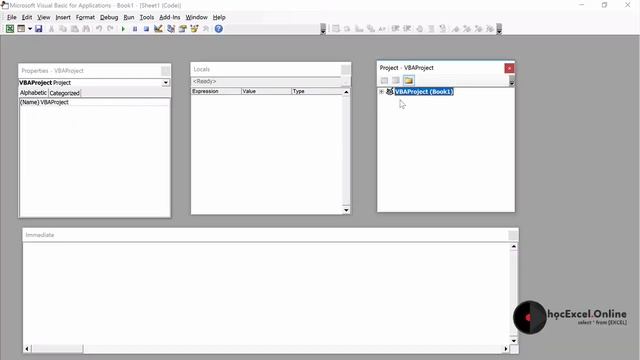Open the Run menu
The image size is (640, 360).
[x=129, y=17]
